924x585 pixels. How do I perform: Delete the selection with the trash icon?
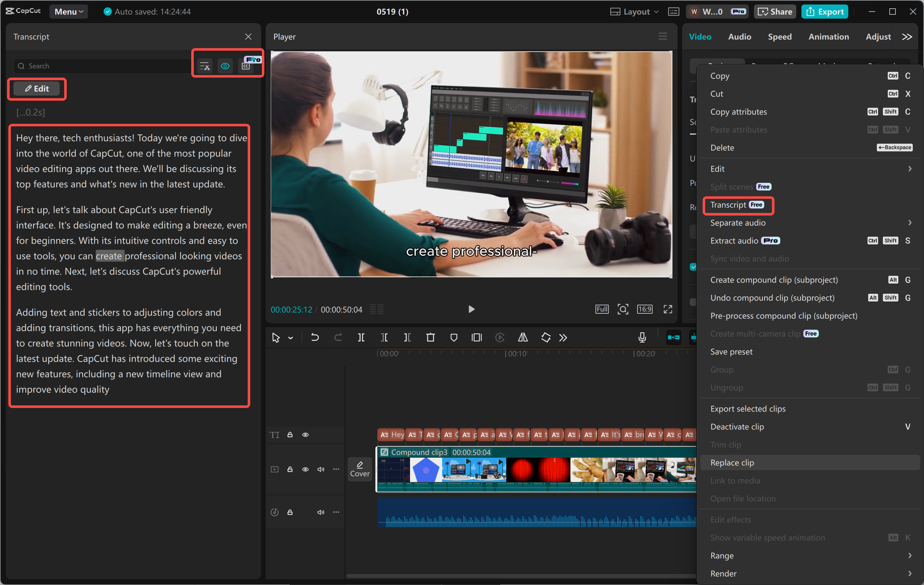tap(431, 338)
